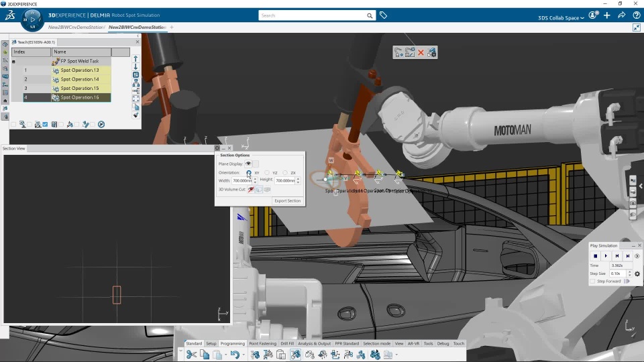Click the red X in floating context toolbar

pyautogui.click(x=421, y=52)
